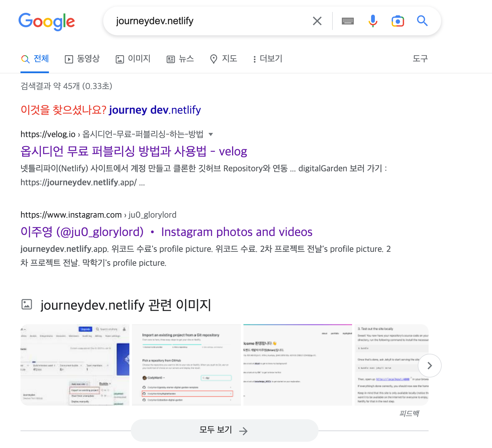Viewport: 492px width, 448px height.
Task: Open the welcome 환영합니다 page thumbnail
Action: click(298, 365)
